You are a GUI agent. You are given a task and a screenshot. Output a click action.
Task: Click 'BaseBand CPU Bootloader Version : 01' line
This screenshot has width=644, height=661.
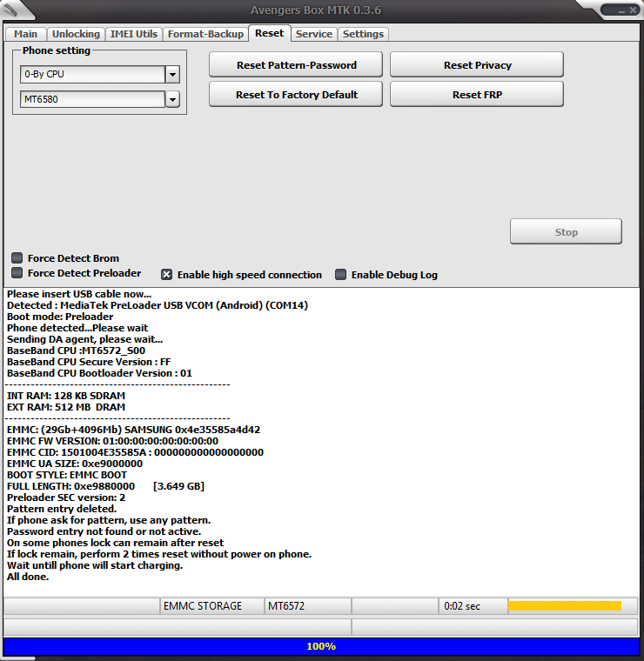pyautogui.click(x=99, y=373)
